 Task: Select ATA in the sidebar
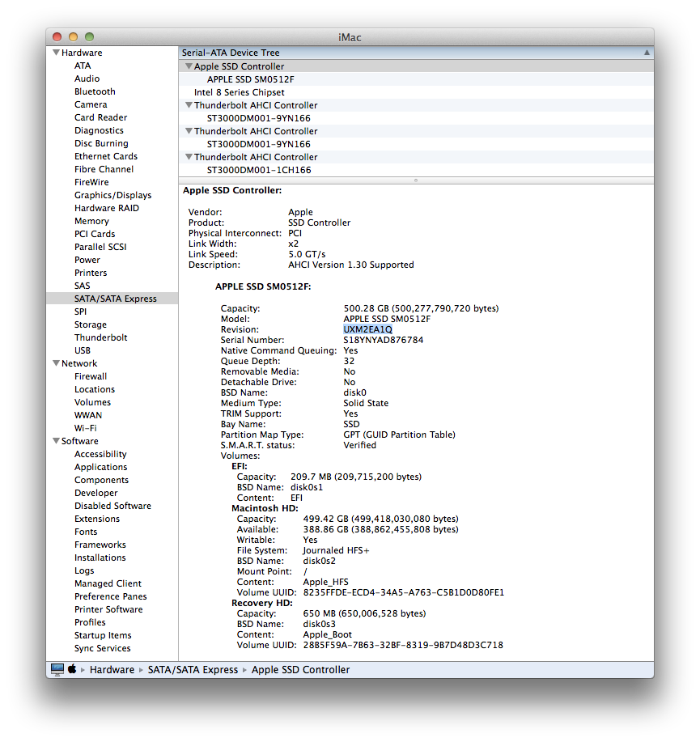83,66
